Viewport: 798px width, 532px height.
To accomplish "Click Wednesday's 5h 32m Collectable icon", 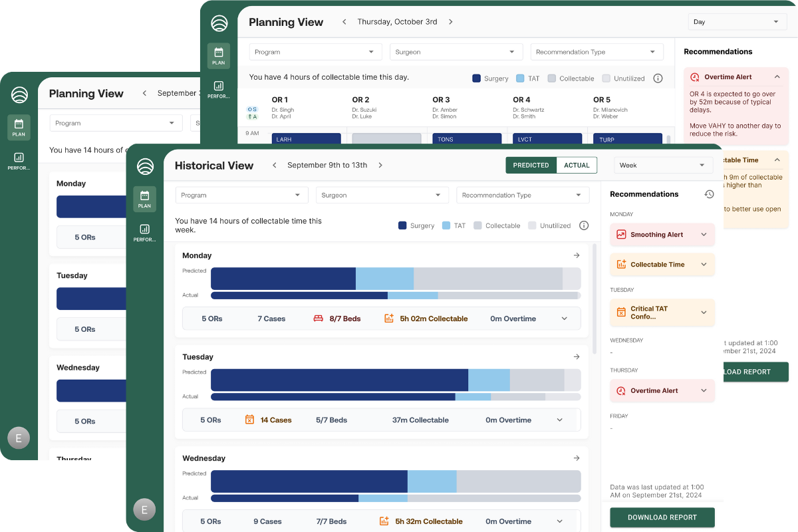I will pos(384,521).
